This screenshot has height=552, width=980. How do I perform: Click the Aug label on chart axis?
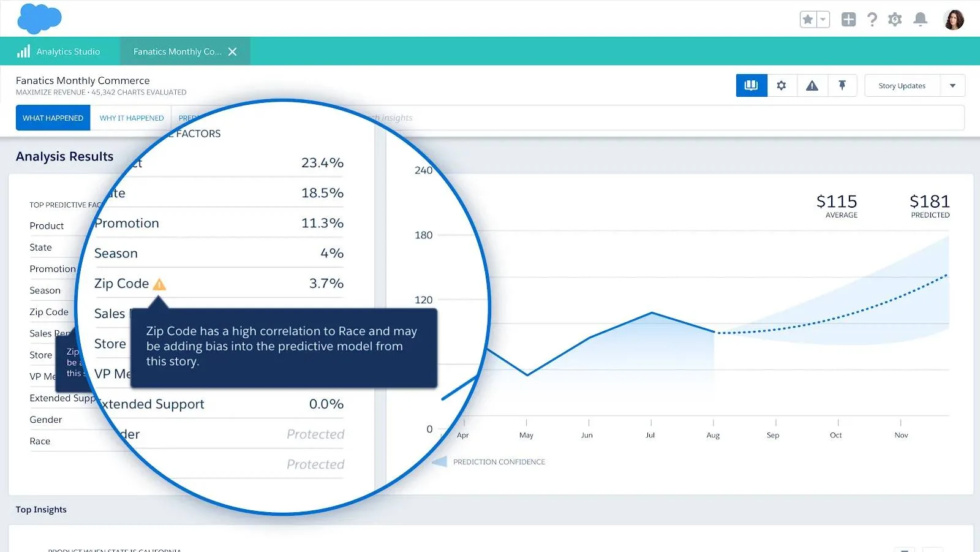tap(713, 436)
